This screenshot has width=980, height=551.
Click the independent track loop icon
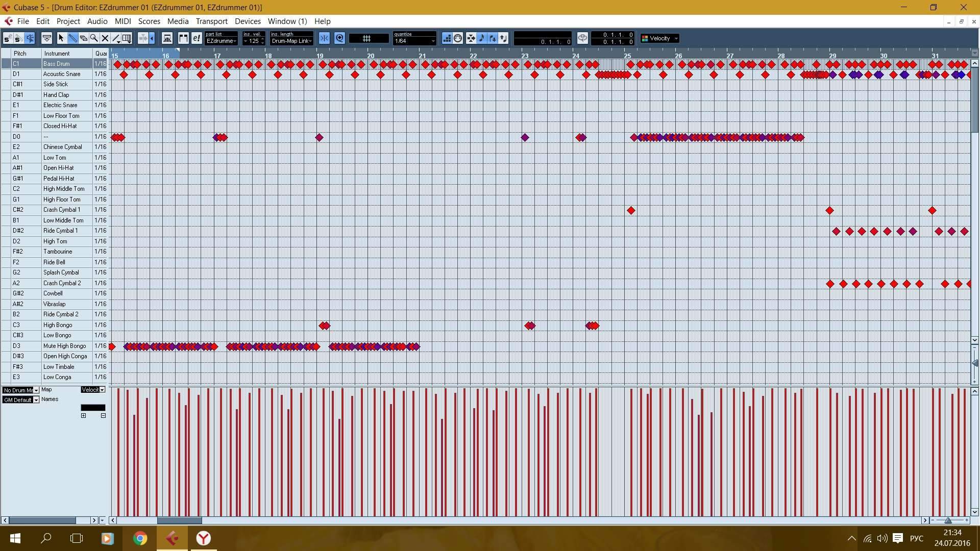pyautogui.click(x=582, y=38)
